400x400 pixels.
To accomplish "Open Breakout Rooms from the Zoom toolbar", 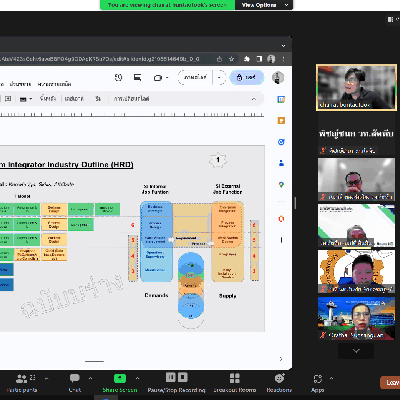I will (x=235, y=383).
